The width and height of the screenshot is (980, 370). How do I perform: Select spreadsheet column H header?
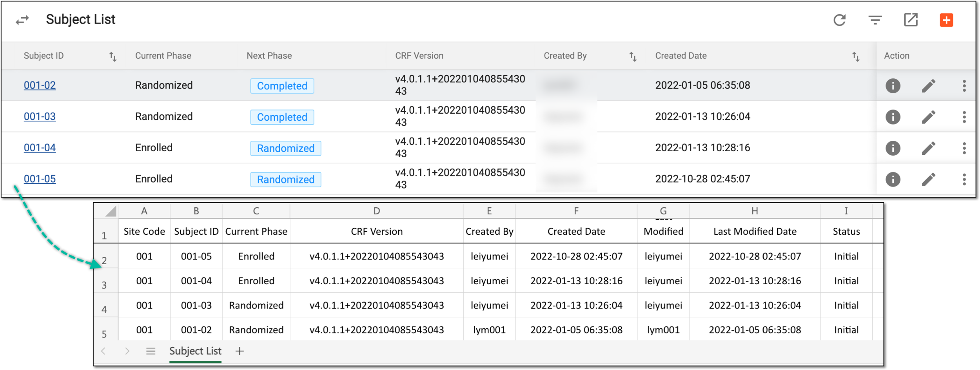[755, 211]
